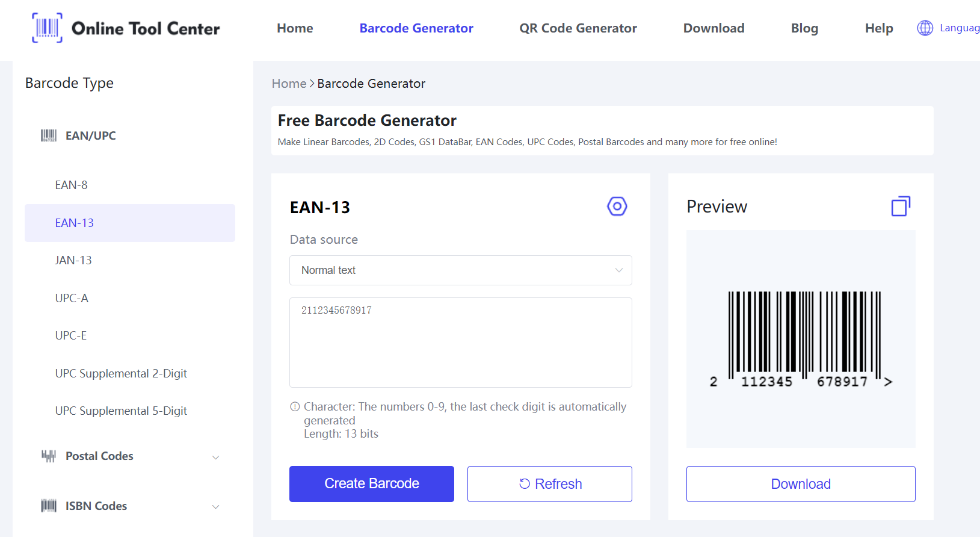The image size is (980, 537).
Task: Click the Refresh button
Action: tap(549, 484)
